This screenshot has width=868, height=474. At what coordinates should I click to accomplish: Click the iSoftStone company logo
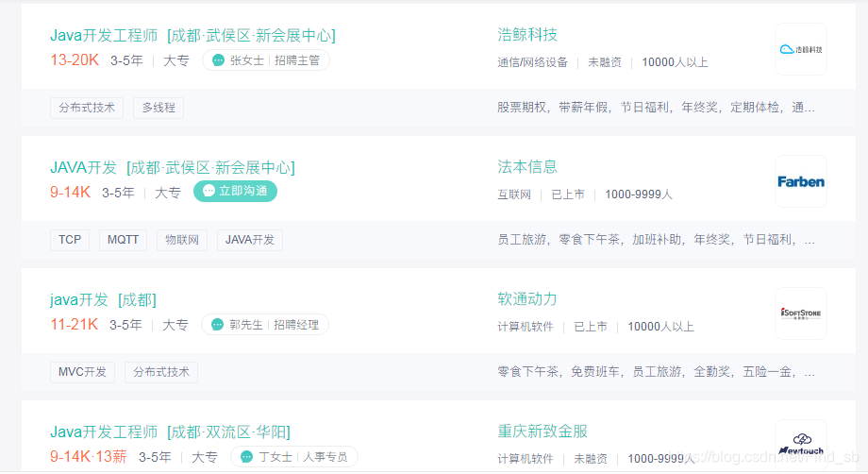(801, 313)
